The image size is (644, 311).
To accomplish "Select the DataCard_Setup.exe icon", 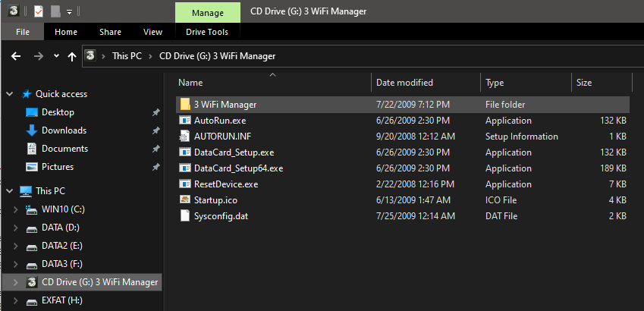I will (185, 152).
